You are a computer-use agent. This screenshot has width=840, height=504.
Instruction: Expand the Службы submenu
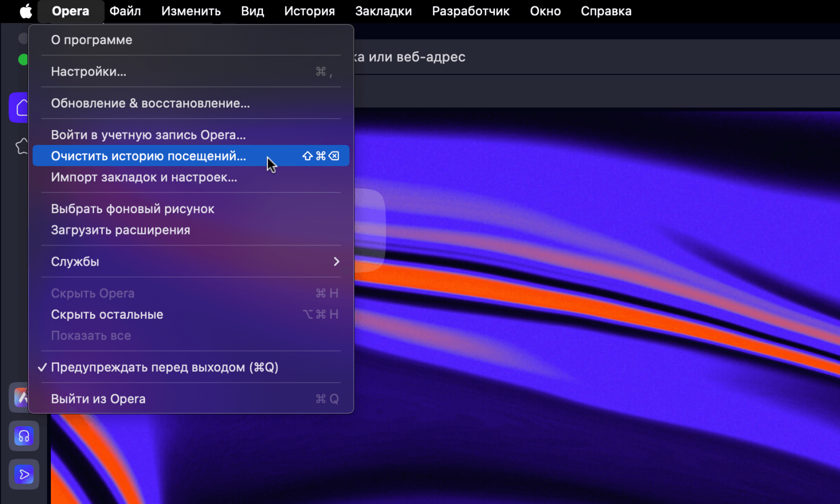coord(190,262)
